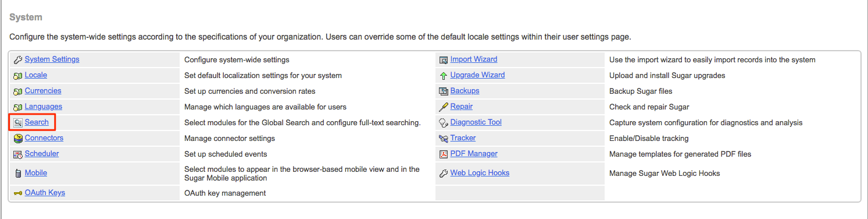Click the Locale icon
This screenshot has height=219, width=868.
pos(17,75)
